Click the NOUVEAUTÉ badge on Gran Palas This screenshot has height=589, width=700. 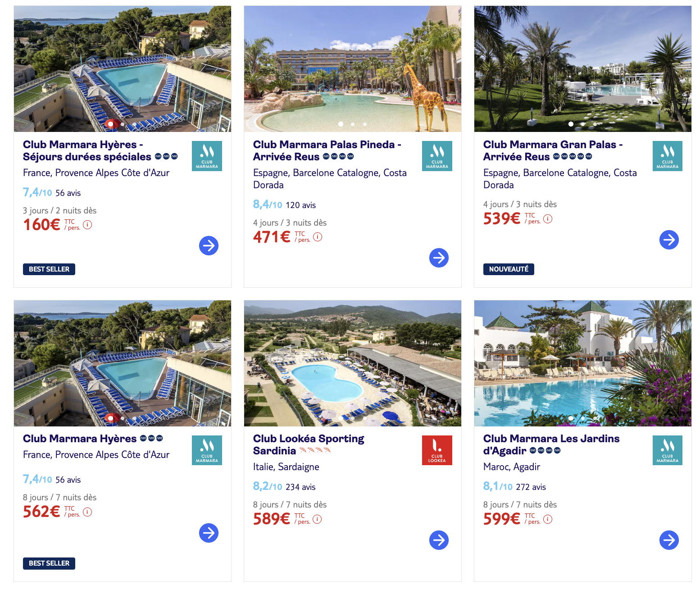509,269
